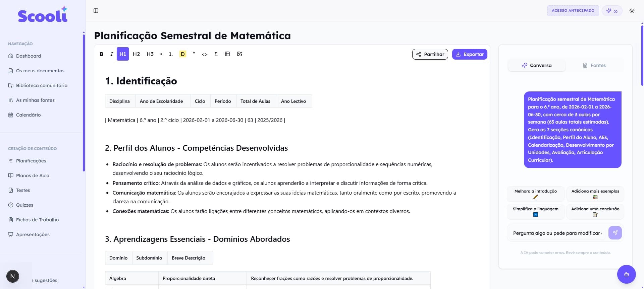Click the 1. Identificação heading

pos(141,81)
